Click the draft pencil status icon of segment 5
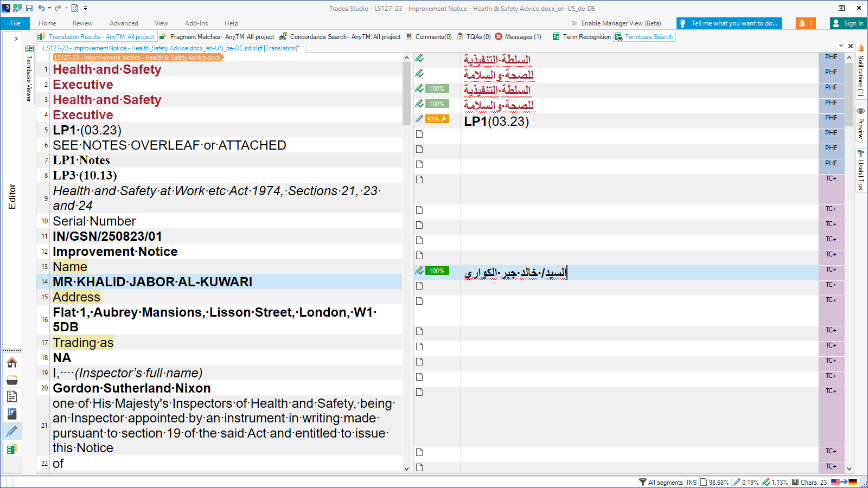 coord(419,119)
